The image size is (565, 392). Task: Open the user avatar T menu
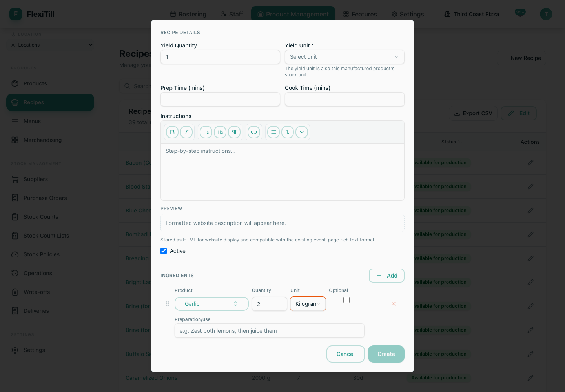[x=546, y=14]
